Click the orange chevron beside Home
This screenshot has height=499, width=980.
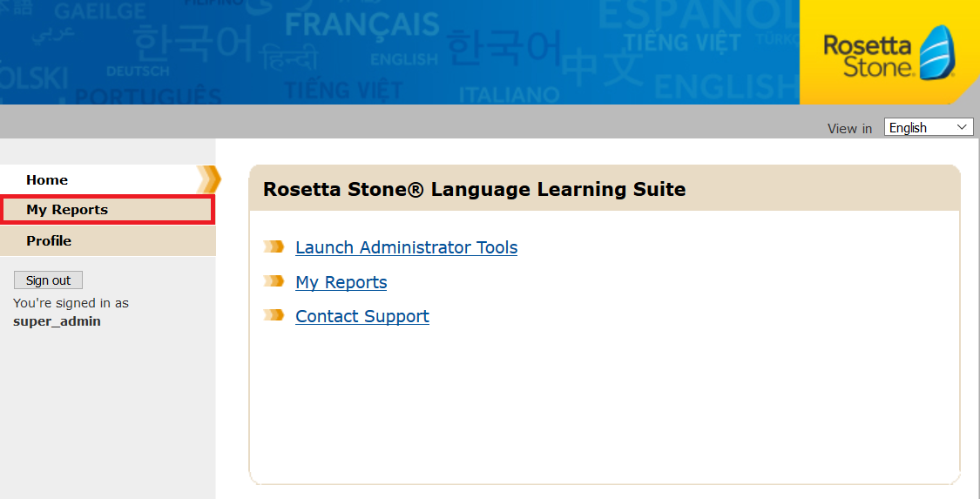pos(209,179)
